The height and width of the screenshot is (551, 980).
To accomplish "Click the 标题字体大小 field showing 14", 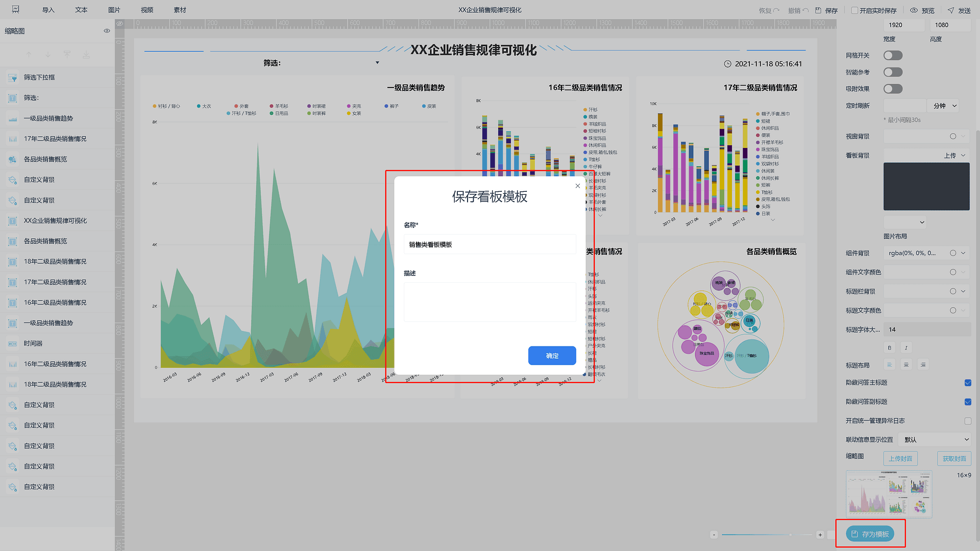I will pos(927,330).
